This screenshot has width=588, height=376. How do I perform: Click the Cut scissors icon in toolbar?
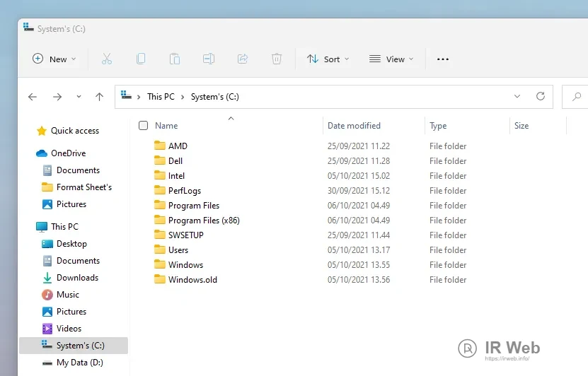coord(107,59)
